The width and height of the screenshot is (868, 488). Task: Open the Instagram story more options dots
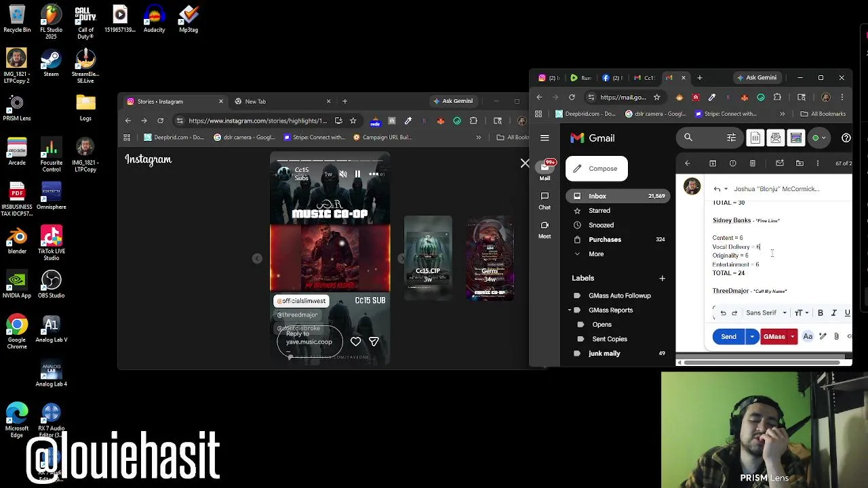click(374, 174)
